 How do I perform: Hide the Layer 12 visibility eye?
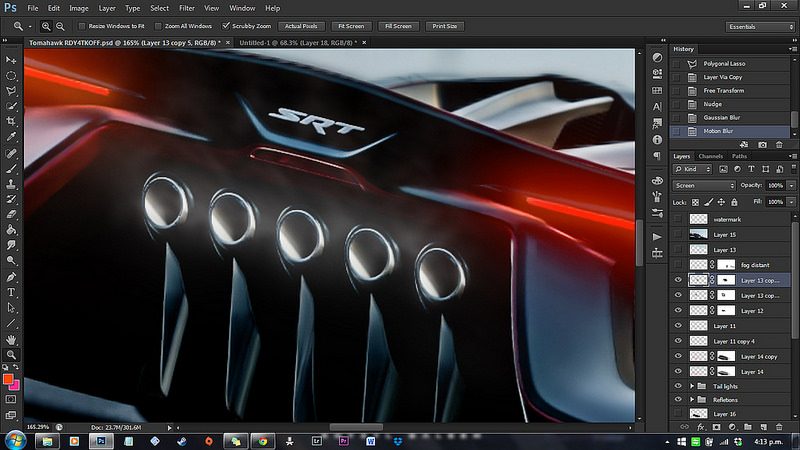(x=680, y=311)
